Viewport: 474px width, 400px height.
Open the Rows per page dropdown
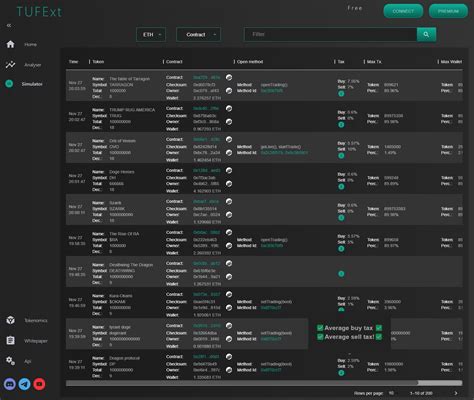tap(391, 393)
